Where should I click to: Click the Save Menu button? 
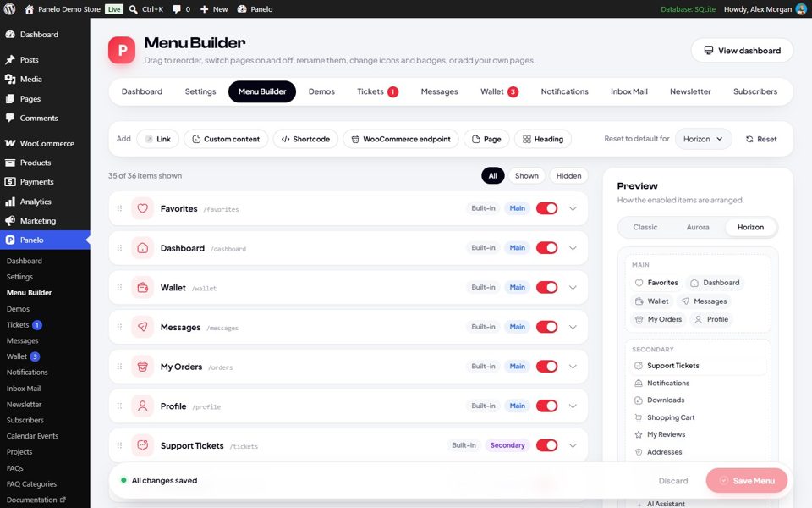click(747, 481)
